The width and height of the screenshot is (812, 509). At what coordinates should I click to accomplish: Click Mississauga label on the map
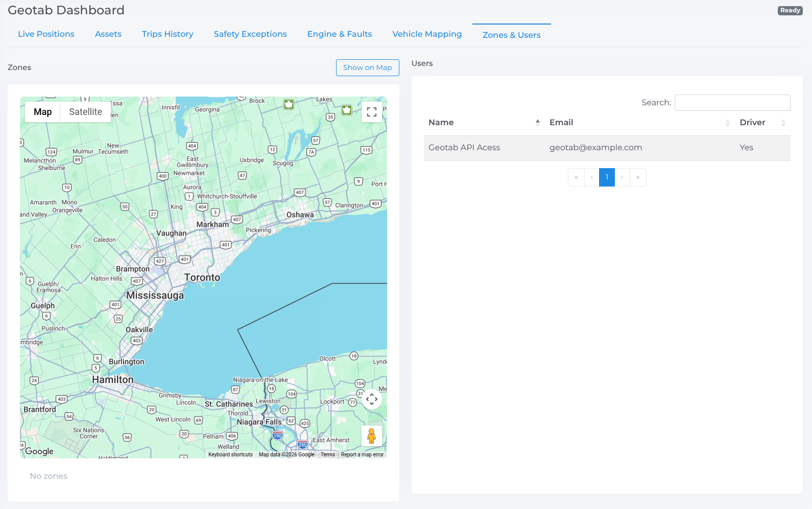click(x=155, y=295)
